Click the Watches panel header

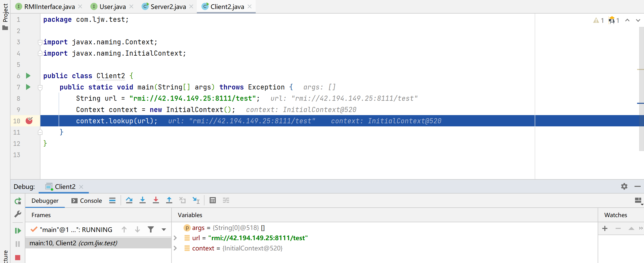coord(616,215)
